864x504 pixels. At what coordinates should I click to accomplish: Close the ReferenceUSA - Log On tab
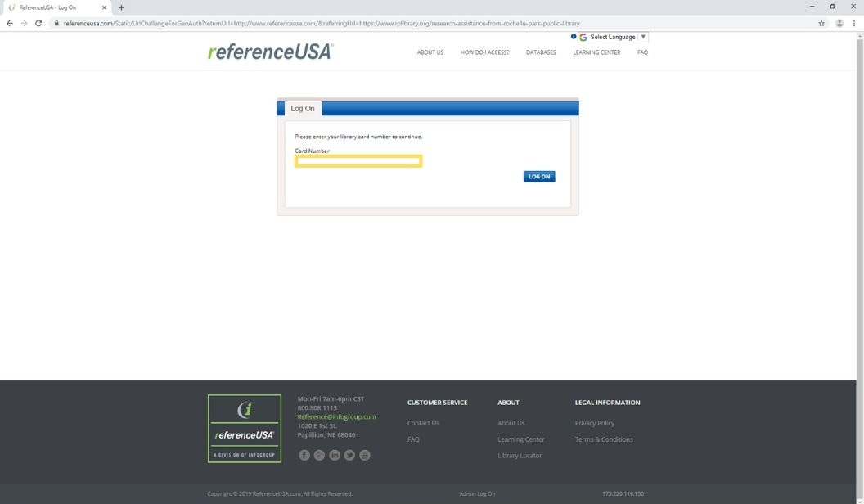point(104,7)
